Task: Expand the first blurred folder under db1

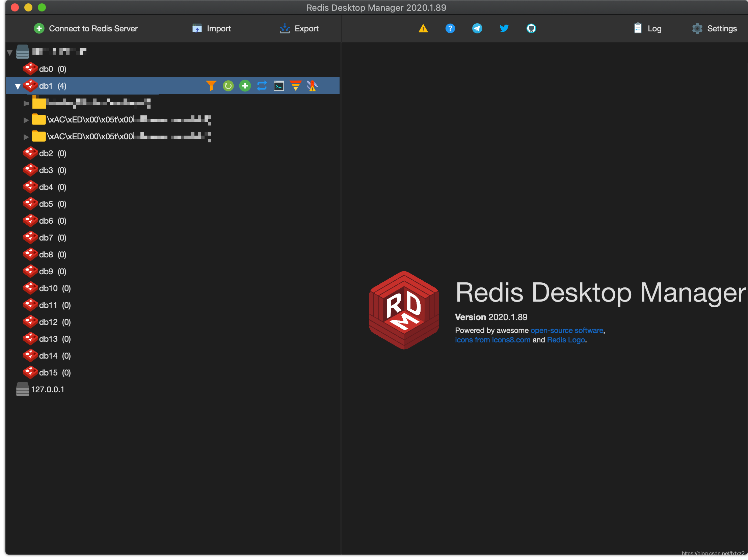Action: point(26,104)
